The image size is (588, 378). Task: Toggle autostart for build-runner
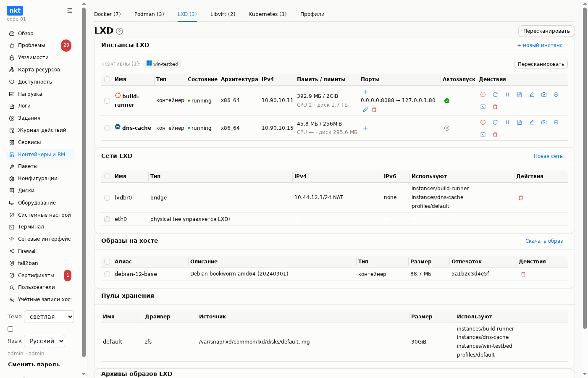point(447,101)
